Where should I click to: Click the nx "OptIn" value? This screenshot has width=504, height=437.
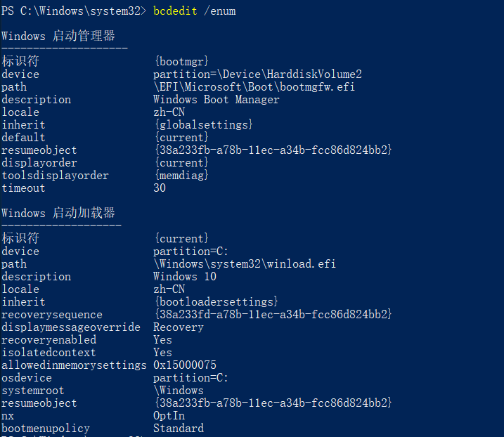(x=169, y=416)
